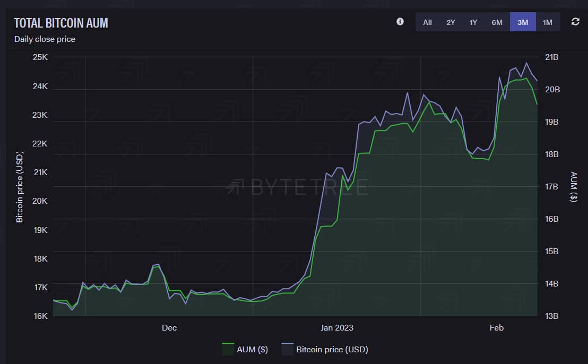Switch to the 1Y time range

[x=473, y=22]
